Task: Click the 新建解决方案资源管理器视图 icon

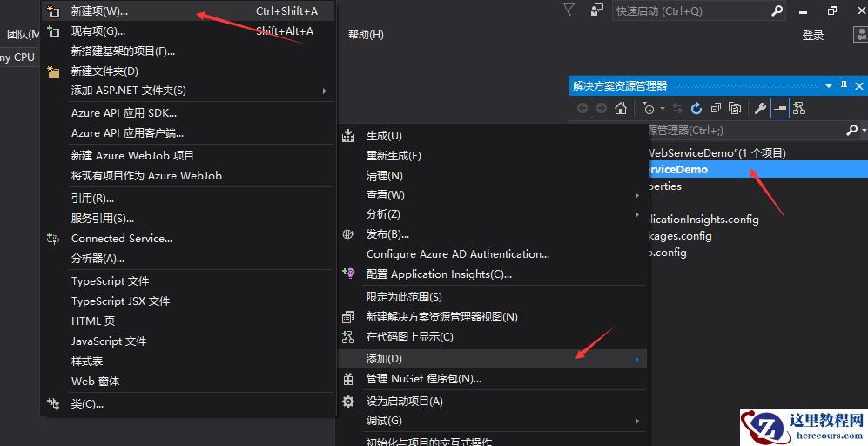Action: tap(348, 317)
